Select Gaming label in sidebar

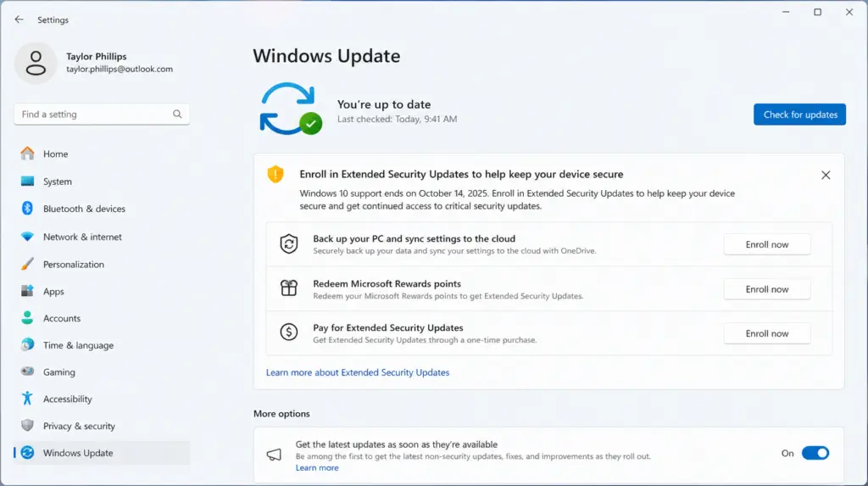(59, 372)
